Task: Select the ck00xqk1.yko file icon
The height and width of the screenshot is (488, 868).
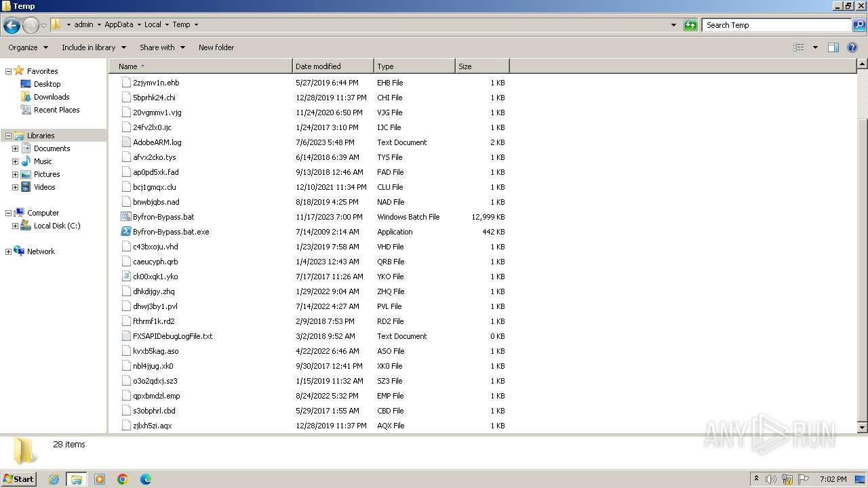Action: [125, 277]
